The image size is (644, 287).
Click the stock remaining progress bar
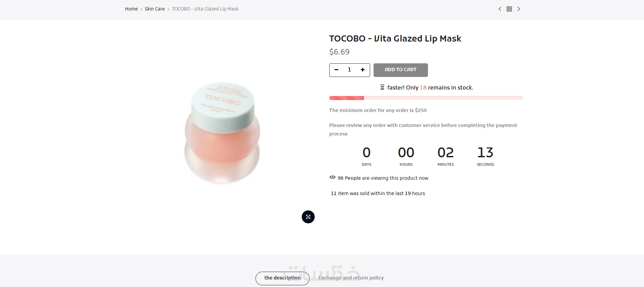426,98
